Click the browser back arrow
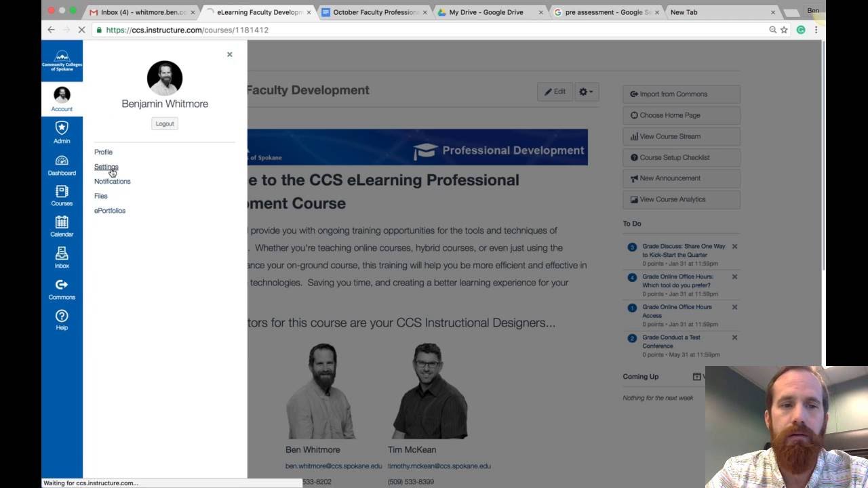The image size is (868, 488). [51, 30]
